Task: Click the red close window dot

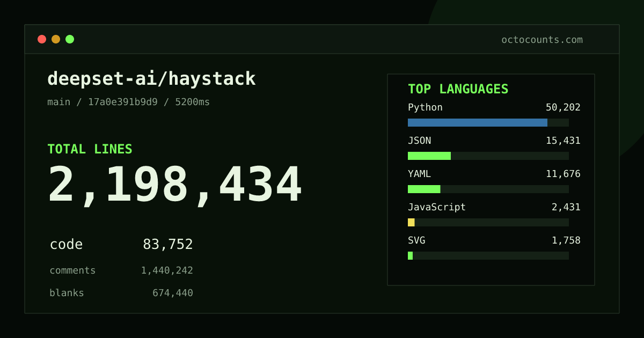Action: pos(42,39)
